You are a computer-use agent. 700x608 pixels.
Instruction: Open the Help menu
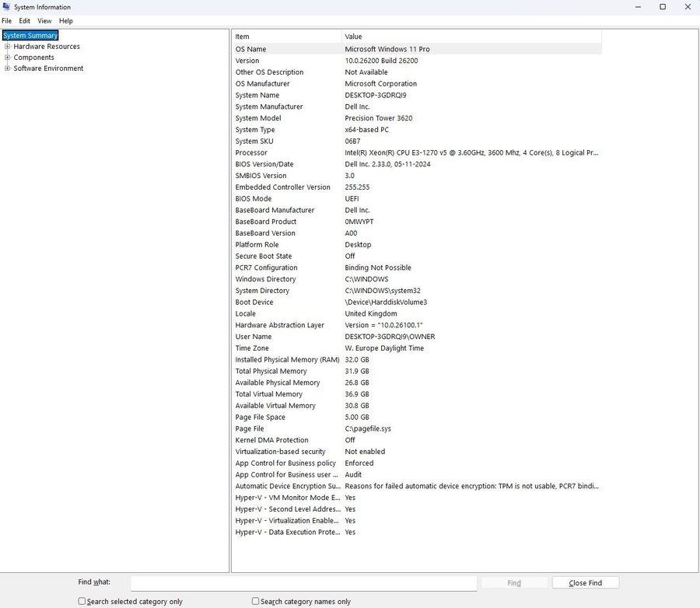tap(66, 21)
